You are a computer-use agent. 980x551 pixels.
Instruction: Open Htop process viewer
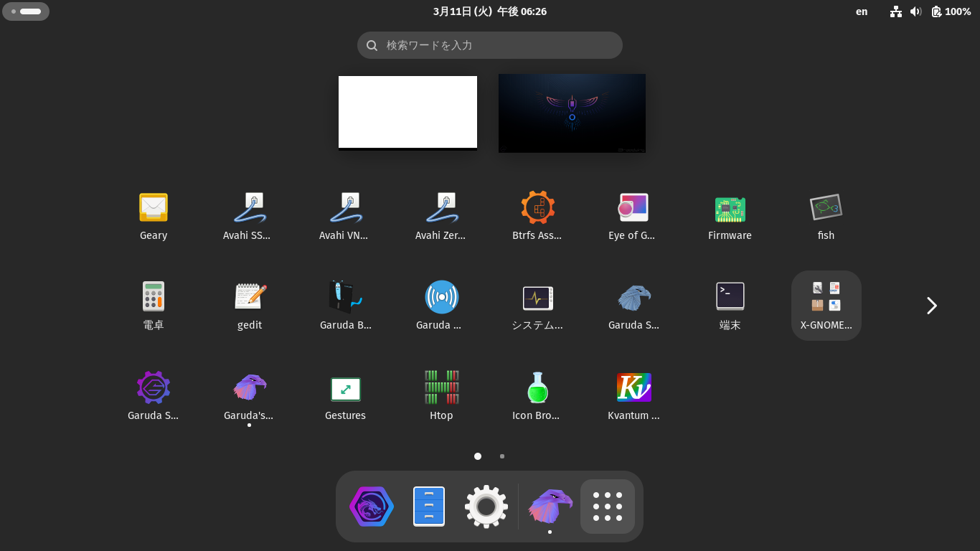click(441, 396)
